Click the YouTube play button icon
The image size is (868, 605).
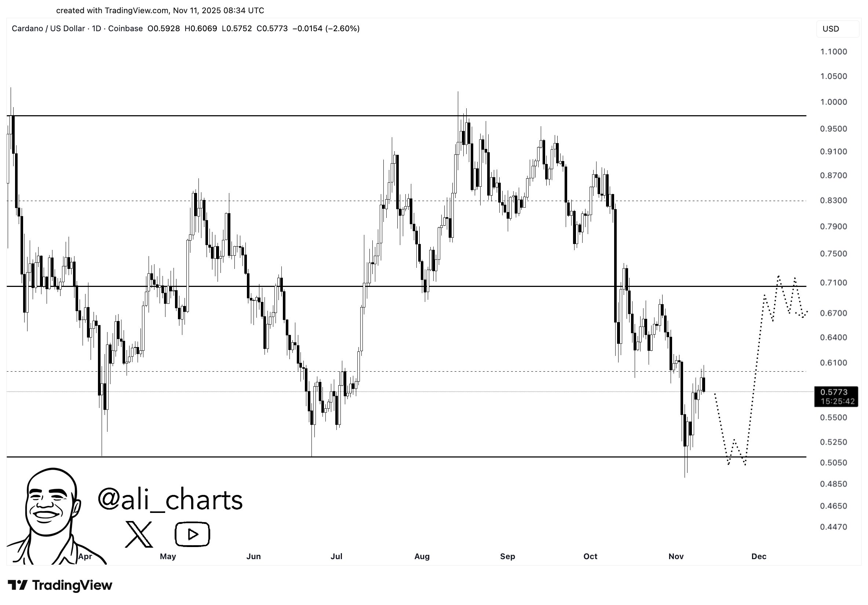pos(192,534)
